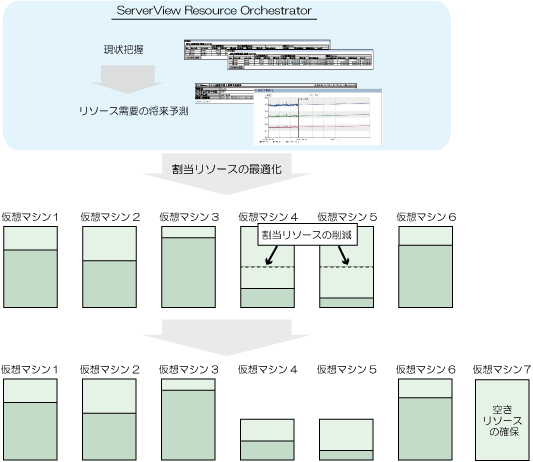Click top row 仮想マシン６ resource bar
The width and height of the screenshot is (533, 462).
point(425,267)
